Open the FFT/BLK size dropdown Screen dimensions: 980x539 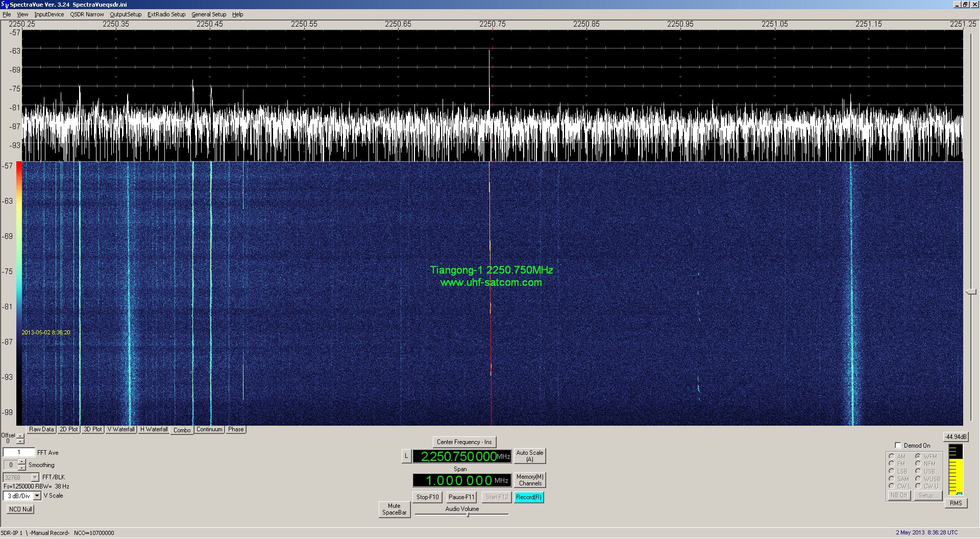point(35,478)
